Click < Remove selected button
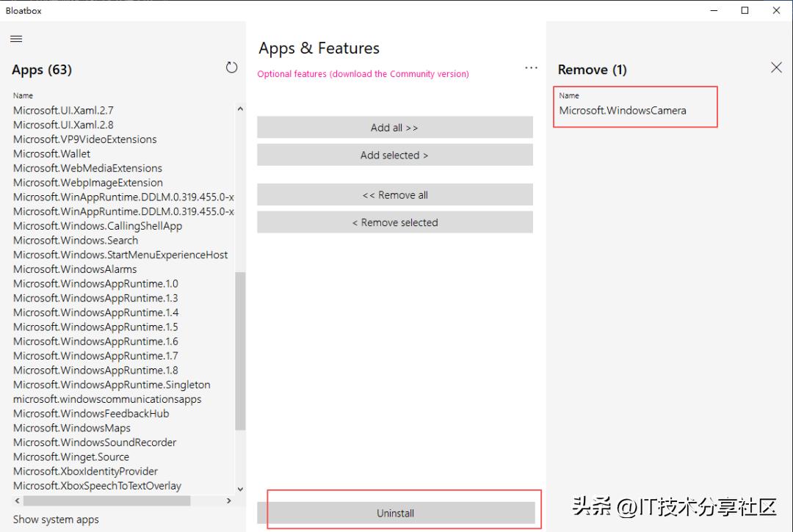This screenshot has width=793, height=532. point(395,222)
